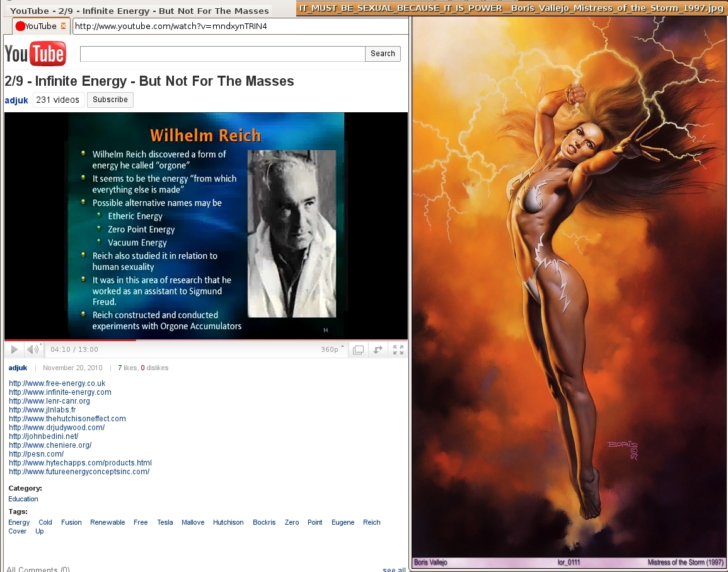Click the Reich tag
This screenshot has height=572, width=728.
pos(371,522)
